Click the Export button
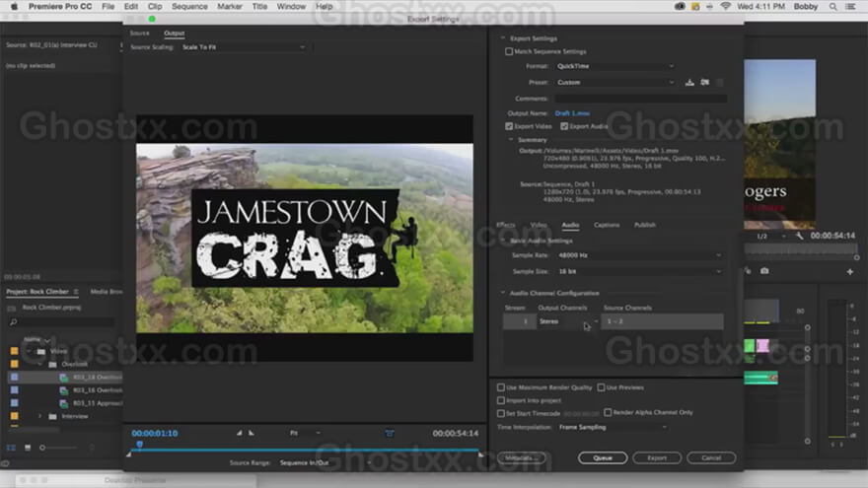The width and height of the screenshot is (868, 488). coord(657,458)
